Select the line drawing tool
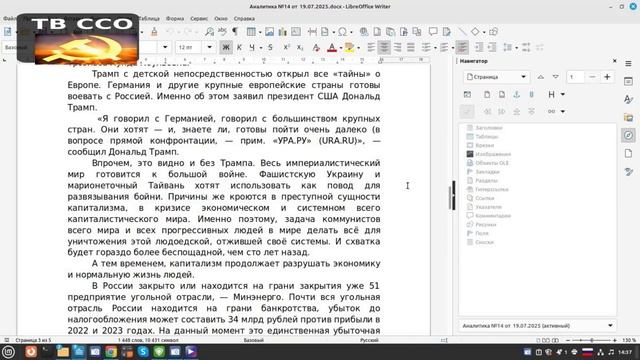Image resolution: width=640 pixels, height=360 pixels. 462,31
